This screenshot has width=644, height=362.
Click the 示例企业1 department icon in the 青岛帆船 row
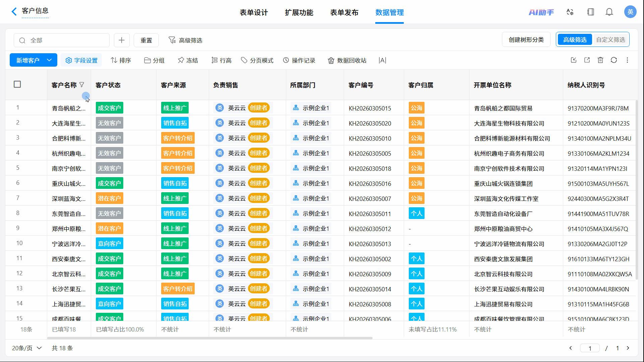point(296,108)
